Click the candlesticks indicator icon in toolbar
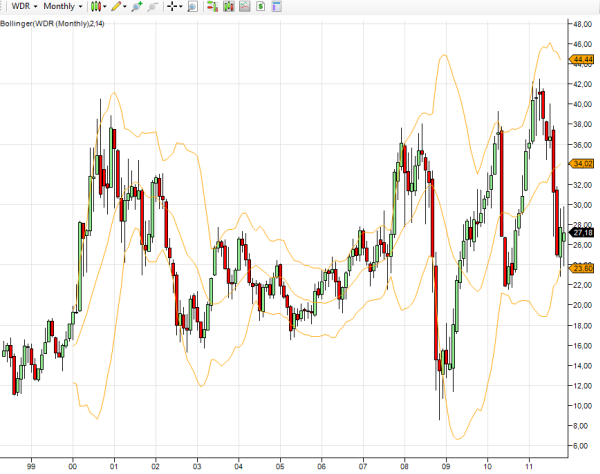 tap(228, 6)
